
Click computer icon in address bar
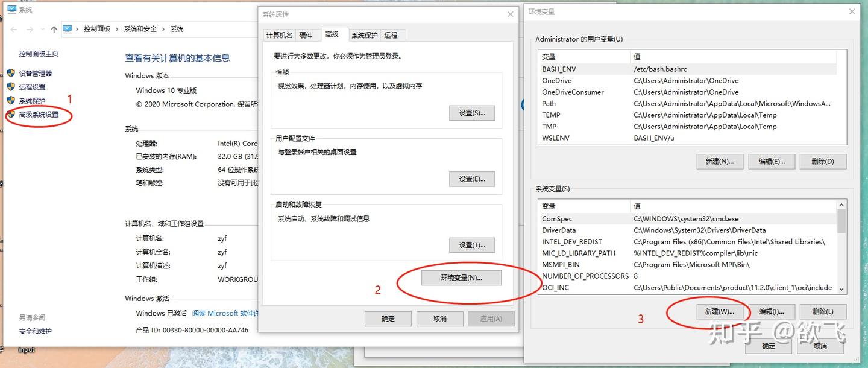pos(68,29)
